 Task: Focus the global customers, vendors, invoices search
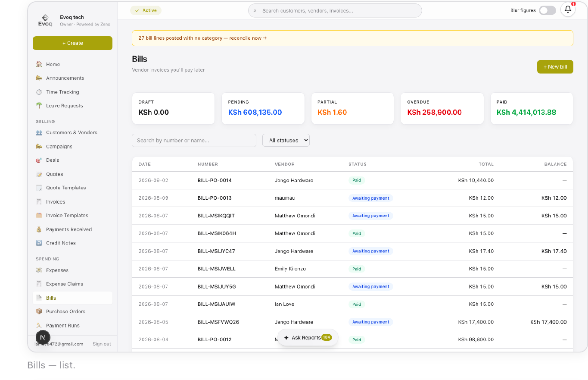(335, 10)
